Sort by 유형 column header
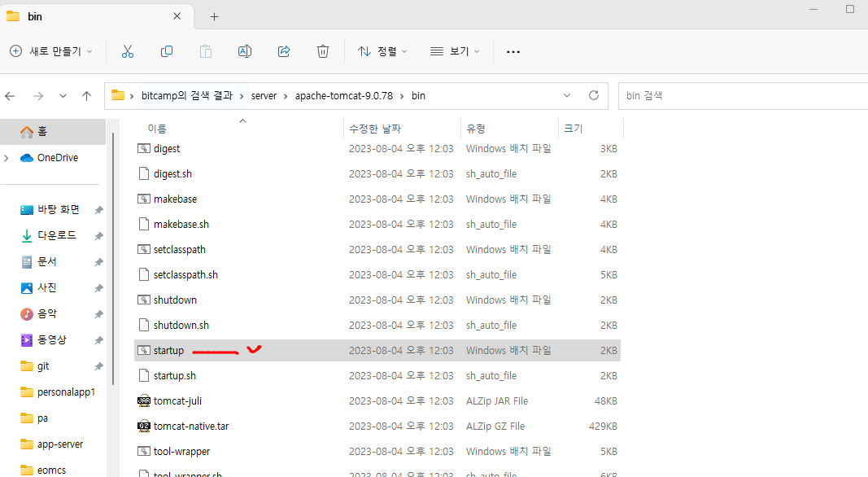Viewport: 868px width, 477px height. click(x=476, y=129)
